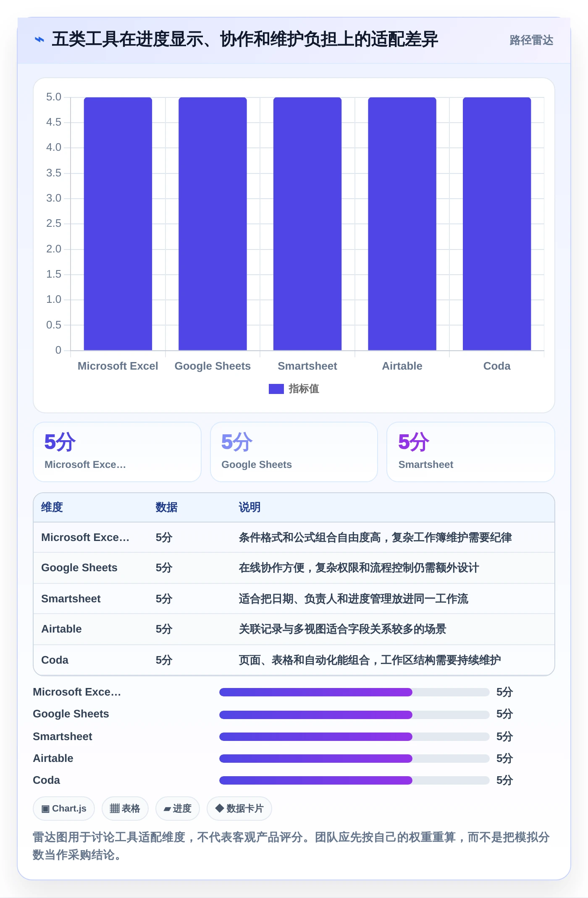Click the 2.5 y-axis tick label

tap(54, 223)
